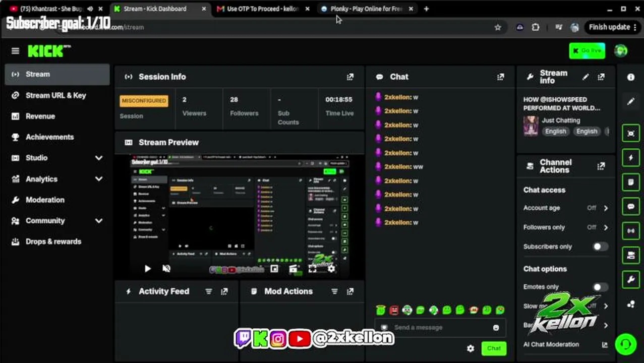This screenshot has width=644, height=363.
Task: Play the stream preview
Action: coord(148,269)
